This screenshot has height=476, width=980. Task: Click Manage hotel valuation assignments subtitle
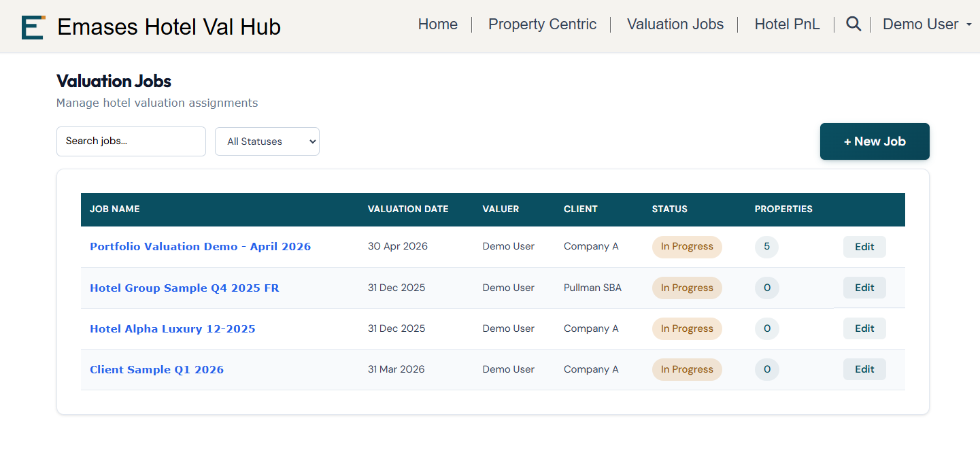point(157,103)
